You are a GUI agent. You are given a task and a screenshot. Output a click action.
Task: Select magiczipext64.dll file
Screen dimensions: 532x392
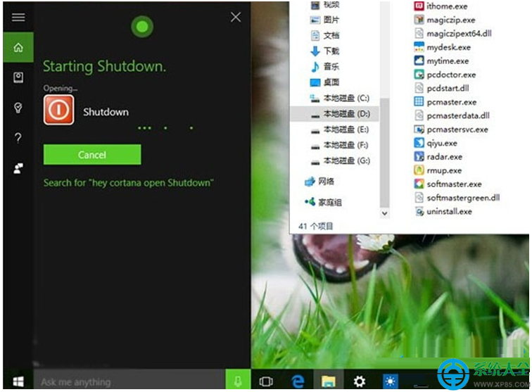click(453, 34)
